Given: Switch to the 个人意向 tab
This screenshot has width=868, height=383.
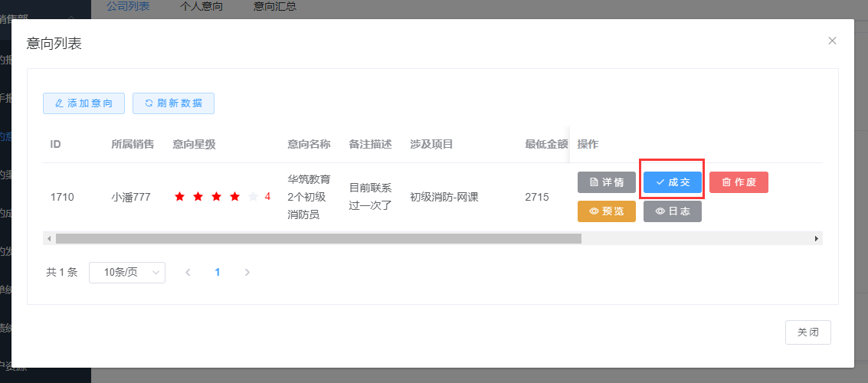Looking at the screenshot, I should [201, 7].
